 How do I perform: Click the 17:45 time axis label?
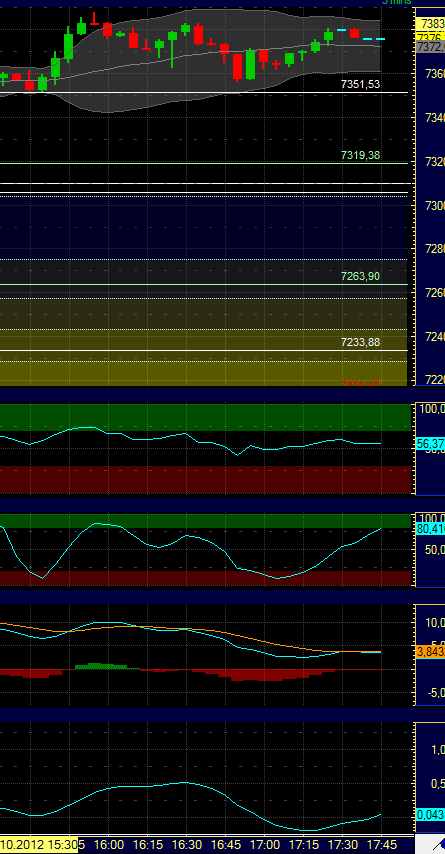[x=381, y=843]
